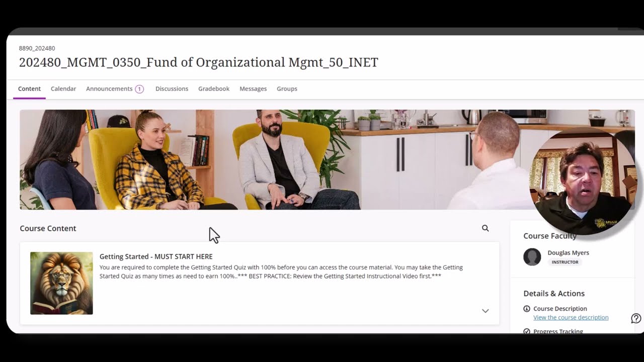The image size is (644, 362).
Task: Open Getting Started - MUST START HERE title
Action: point(156,256)
